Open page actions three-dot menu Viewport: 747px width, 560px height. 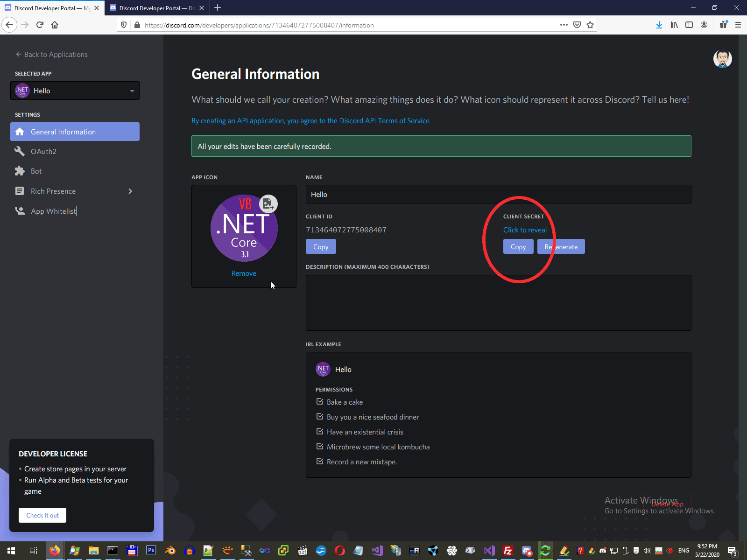564,25
